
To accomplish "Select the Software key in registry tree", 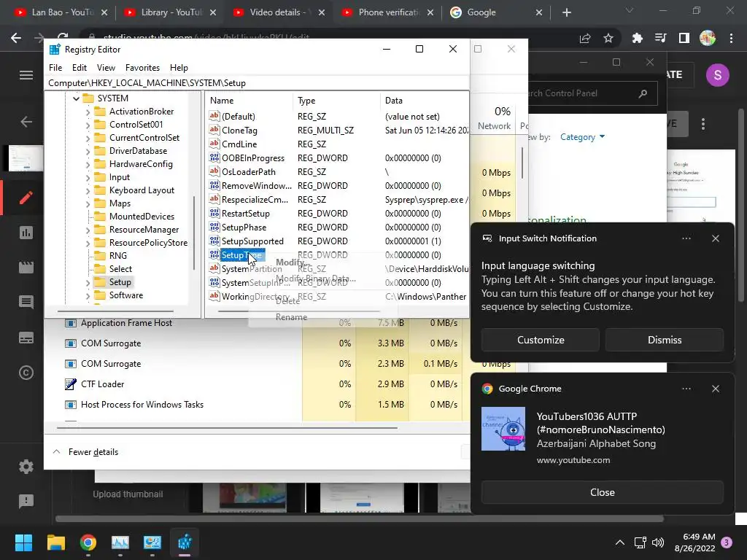I will (125, 295).
